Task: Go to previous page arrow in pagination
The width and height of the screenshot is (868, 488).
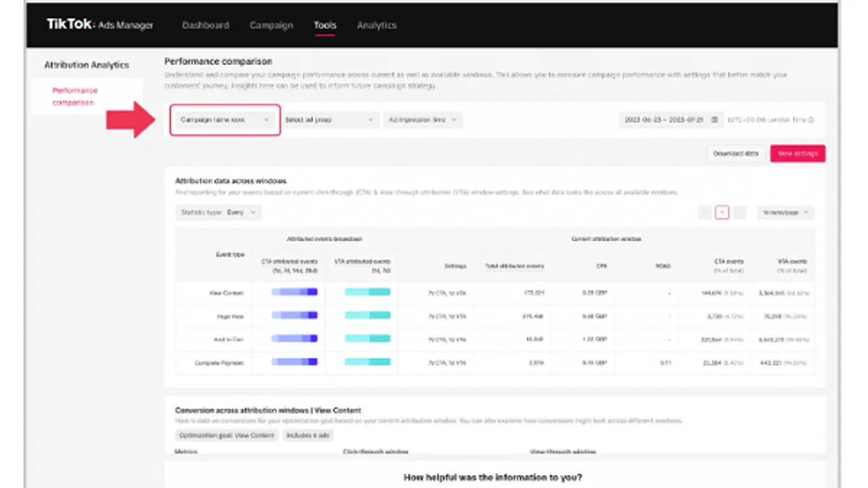Action: click(705, 213)
